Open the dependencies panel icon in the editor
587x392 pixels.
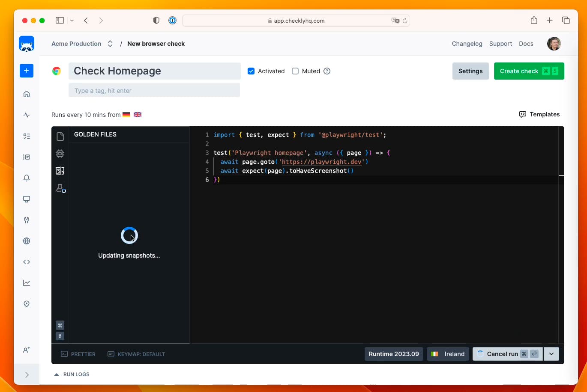pyautogui.click(x=60, y=153)
